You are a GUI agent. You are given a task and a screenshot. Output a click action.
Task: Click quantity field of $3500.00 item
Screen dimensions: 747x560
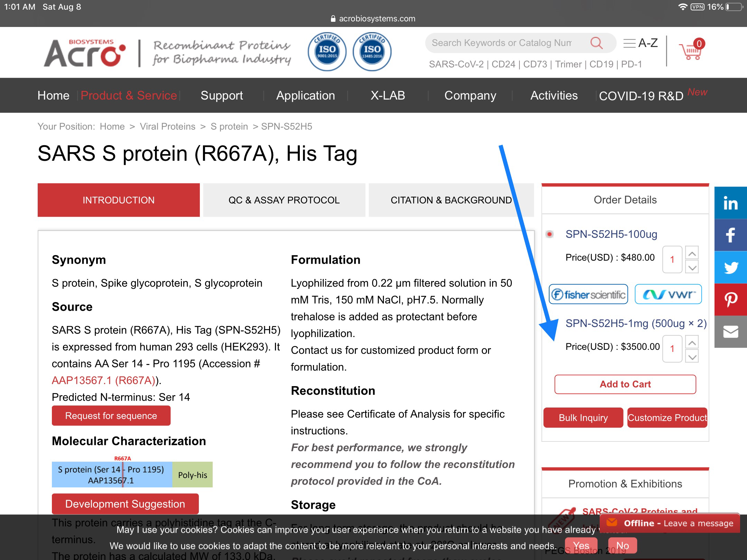[672, 349]
